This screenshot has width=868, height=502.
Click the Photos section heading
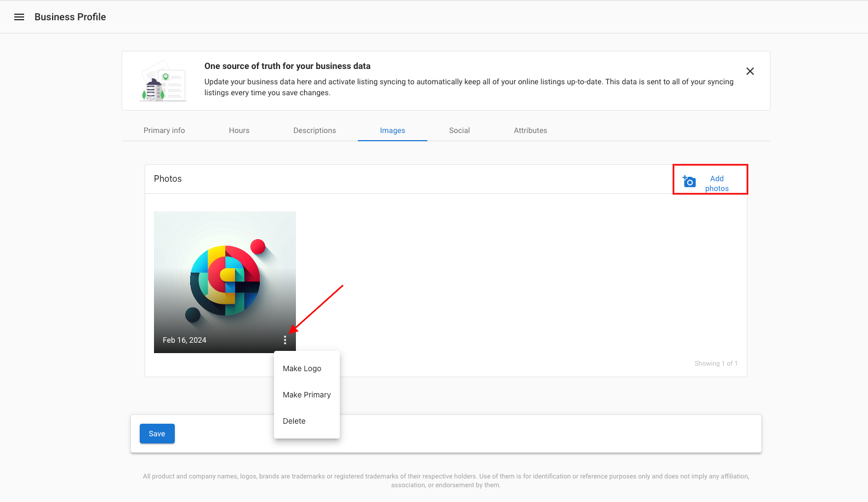click(168, 178)
